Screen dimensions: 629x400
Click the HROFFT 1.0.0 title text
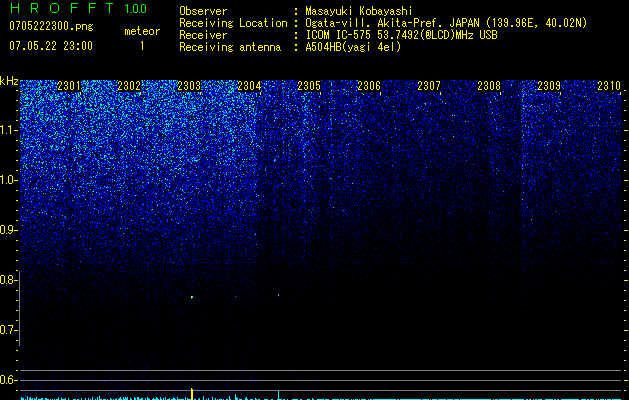coord(78,8)
